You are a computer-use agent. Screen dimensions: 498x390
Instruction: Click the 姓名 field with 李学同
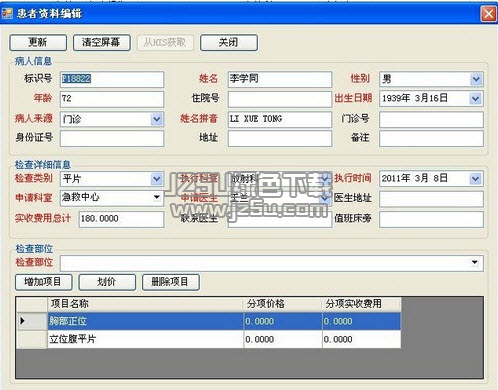pos(280,79)
